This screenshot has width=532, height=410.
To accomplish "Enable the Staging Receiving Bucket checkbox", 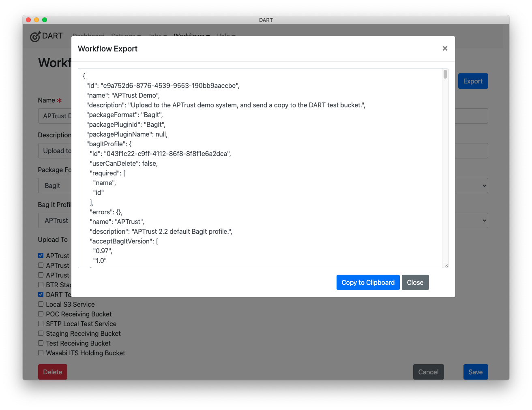I will point(41,333).
